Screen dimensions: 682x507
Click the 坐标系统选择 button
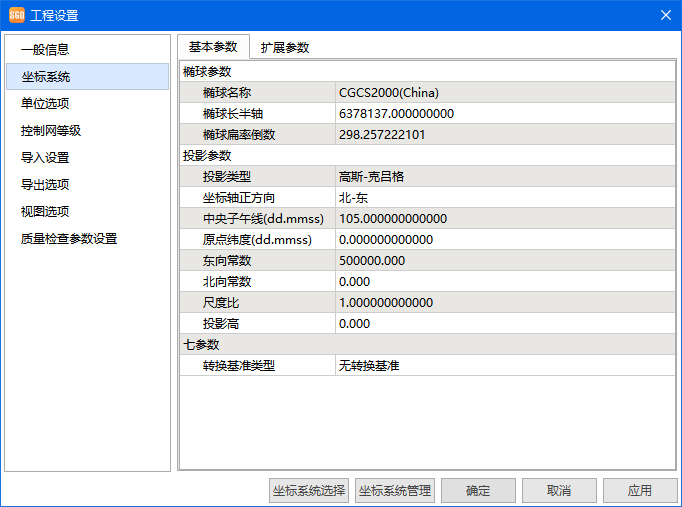point(309,490)
